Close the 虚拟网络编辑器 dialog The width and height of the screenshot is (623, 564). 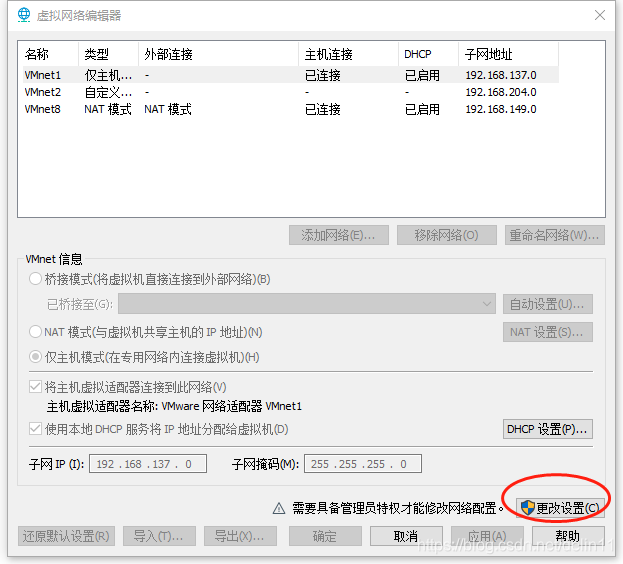coord(600,15)
